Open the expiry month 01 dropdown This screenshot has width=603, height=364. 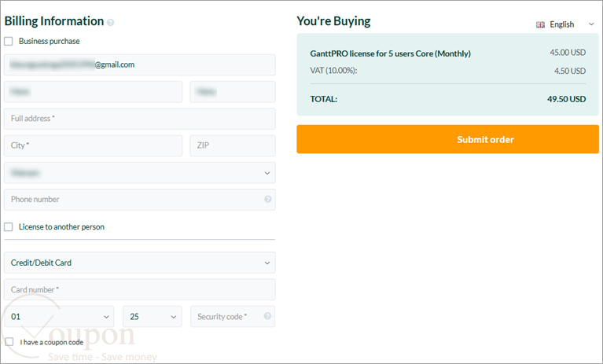(x=59, y=316)
